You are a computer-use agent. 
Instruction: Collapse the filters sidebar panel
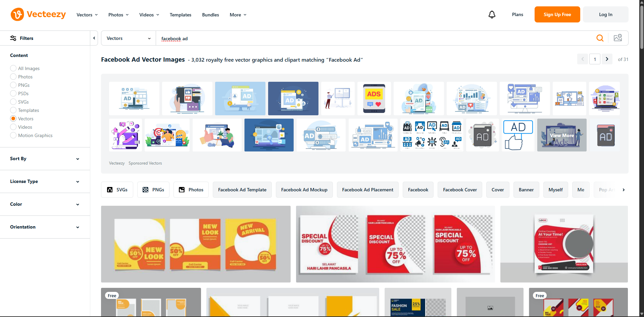94,38
